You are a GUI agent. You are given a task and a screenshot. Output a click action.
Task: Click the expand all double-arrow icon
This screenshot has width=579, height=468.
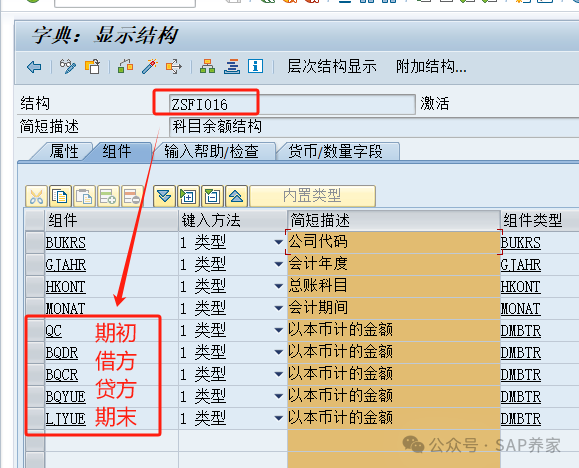point(164,196)
